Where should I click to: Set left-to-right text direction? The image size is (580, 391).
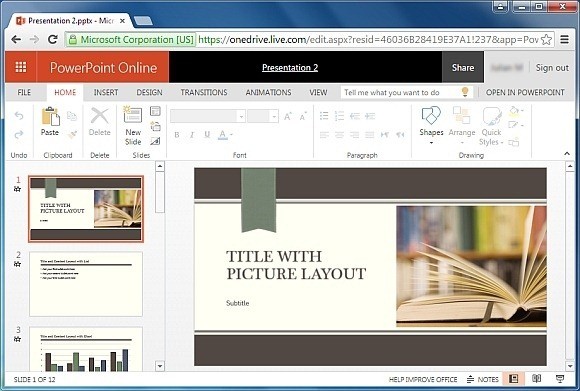tap(385, 135)
